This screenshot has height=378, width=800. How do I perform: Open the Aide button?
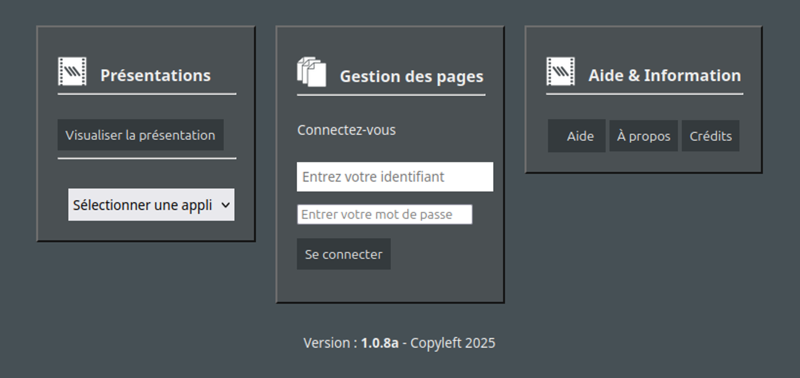[x=577, y=136]
